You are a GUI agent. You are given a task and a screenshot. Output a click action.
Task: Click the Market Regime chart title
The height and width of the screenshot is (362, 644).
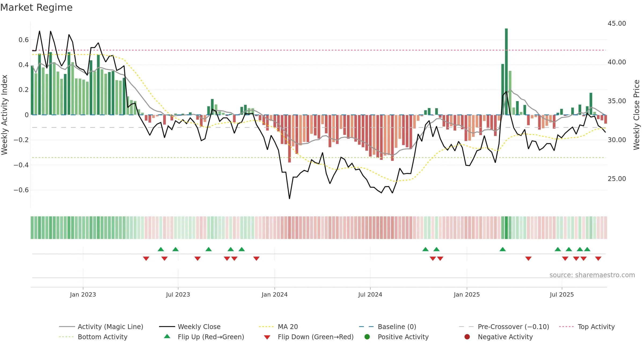[x=36, y=8]
